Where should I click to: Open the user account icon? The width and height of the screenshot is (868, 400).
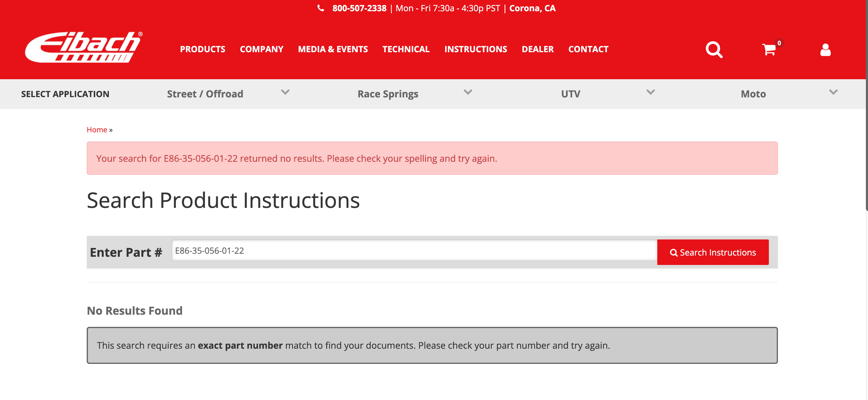pyautogui.click(x=825, y=49)
